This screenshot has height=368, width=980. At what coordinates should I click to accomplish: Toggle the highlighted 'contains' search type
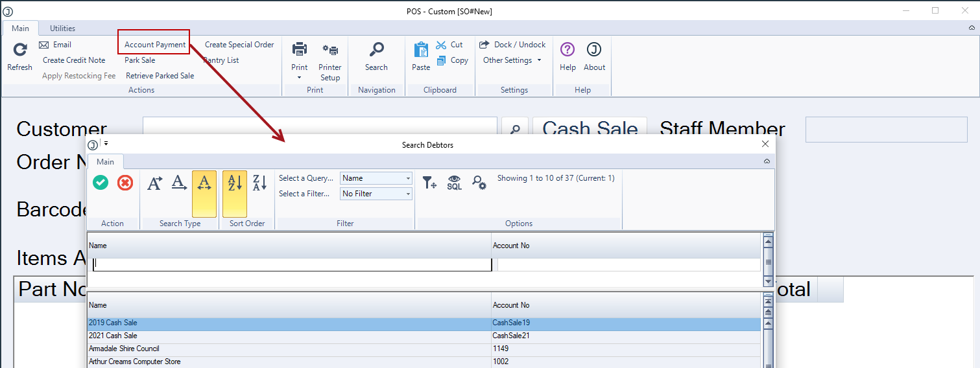tap(204, 194)
